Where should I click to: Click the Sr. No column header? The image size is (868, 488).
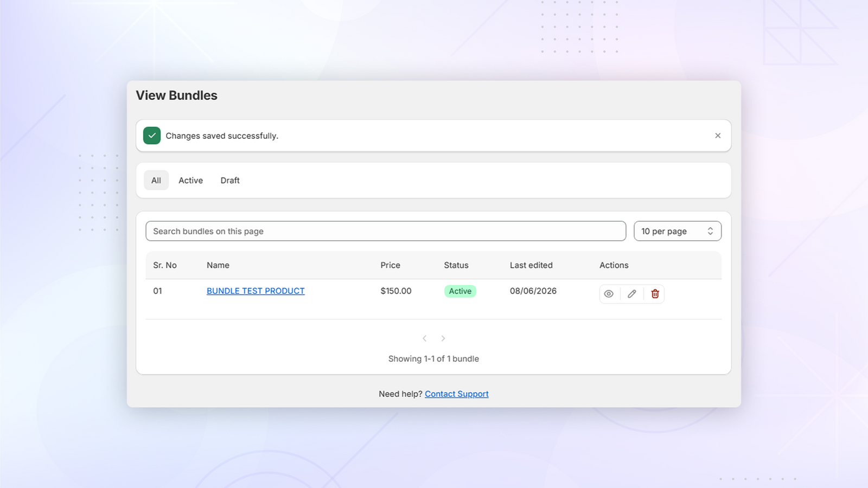click(x=165, y=265)
